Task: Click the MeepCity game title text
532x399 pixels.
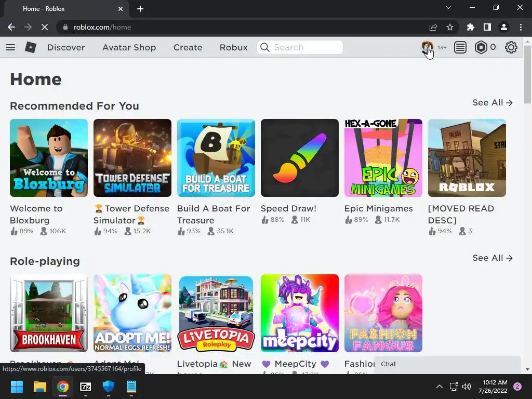Action: click(x=296, y=364)
